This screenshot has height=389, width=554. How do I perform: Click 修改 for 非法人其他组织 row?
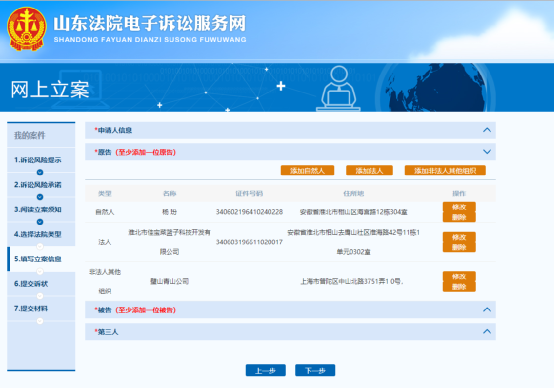coord(459,277)
